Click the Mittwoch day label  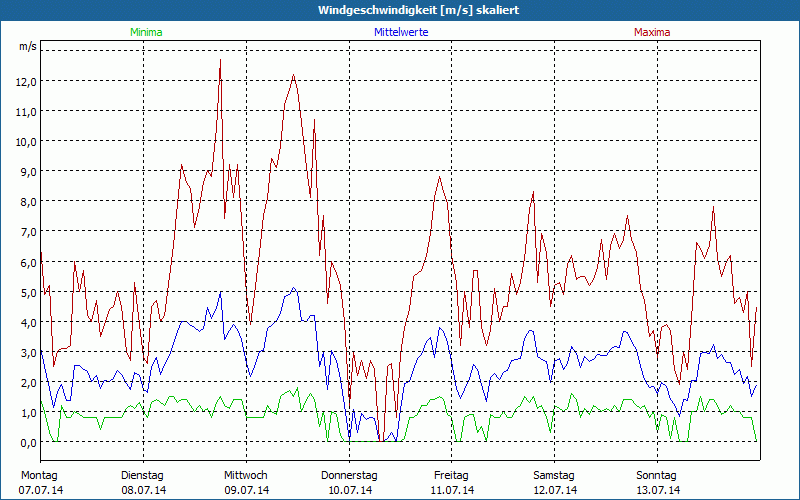(245, 475)
